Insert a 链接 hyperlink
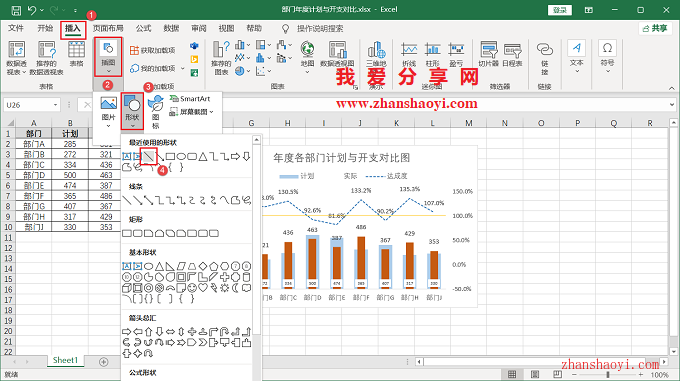The width and height of the screenshot is (680, 381). (545, 58)
